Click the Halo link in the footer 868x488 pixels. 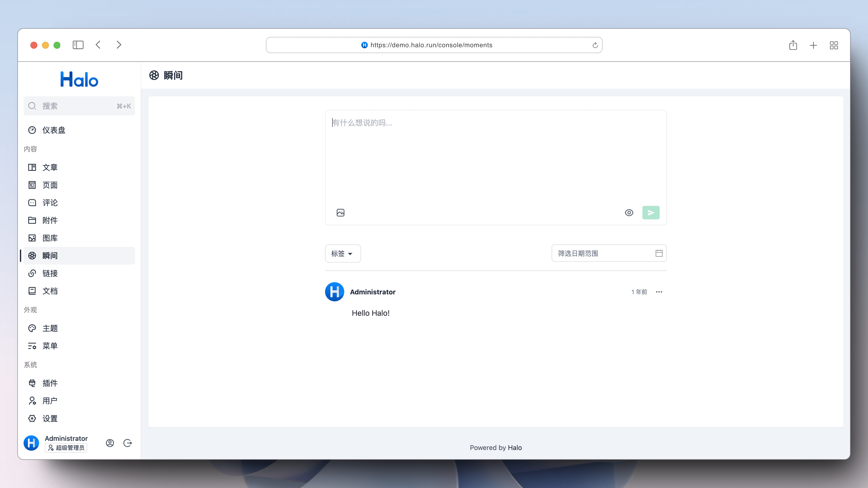tap(514, 448)
